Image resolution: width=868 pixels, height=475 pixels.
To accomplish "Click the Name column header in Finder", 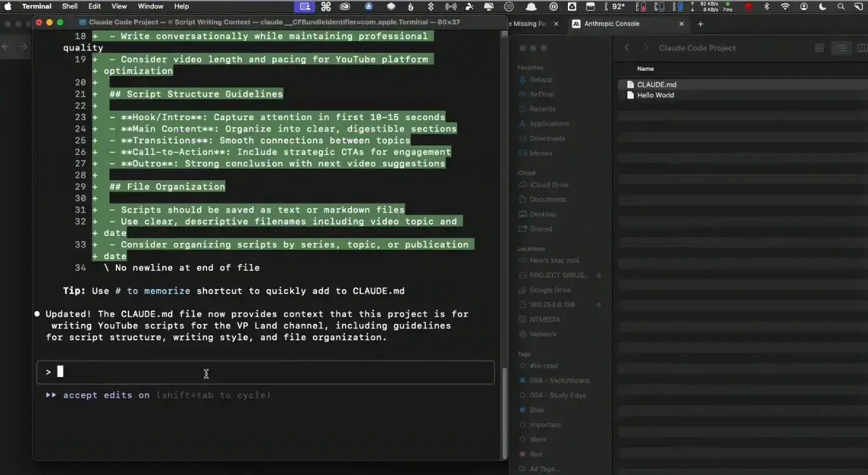I will (x=645, y=68).
